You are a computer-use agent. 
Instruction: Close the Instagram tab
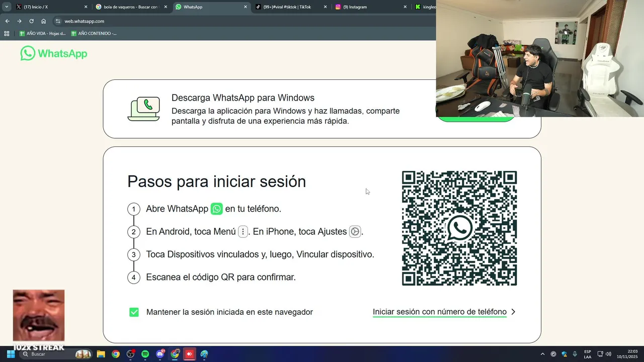tap(405, 7)
